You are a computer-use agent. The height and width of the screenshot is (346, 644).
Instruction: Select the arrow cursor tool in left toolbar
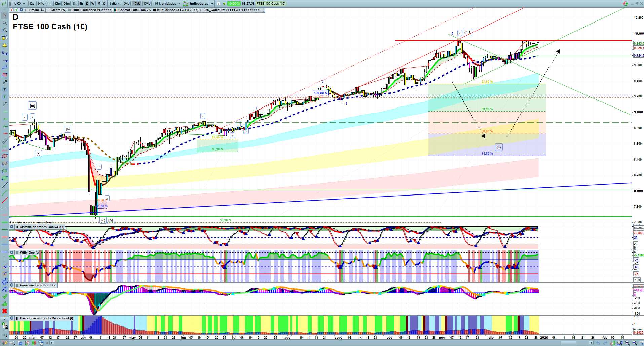[x=5, y=15]
